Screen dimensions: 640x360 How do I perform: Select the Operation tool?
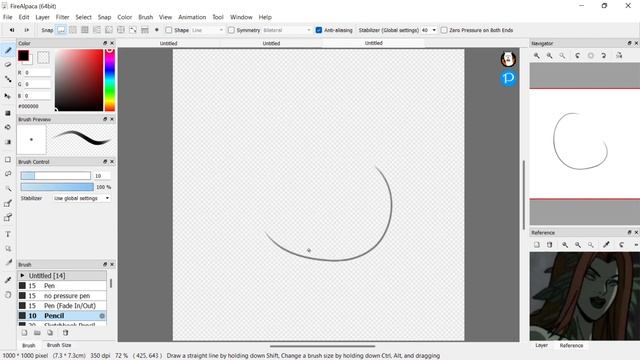point(8,249)
